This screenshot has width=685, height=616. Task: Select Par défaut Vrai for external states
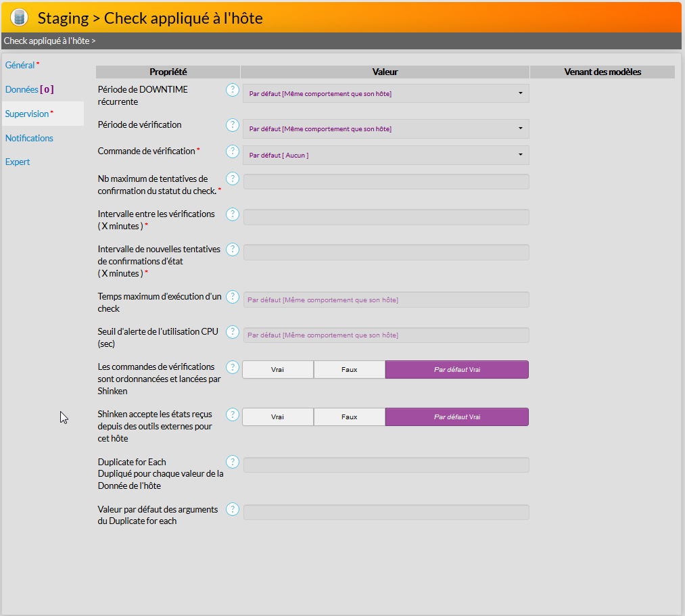coord(456,417)
